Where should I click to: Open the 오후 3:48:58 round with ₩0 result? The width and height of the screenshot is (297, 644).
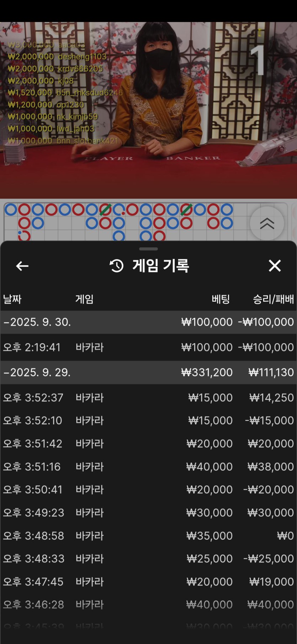pos(148,536)
